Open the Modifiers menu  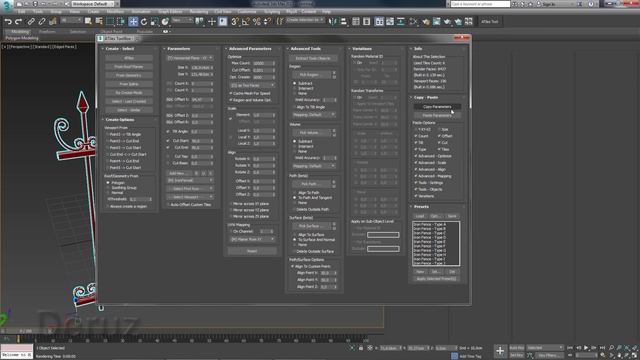[x=115, y=12]
